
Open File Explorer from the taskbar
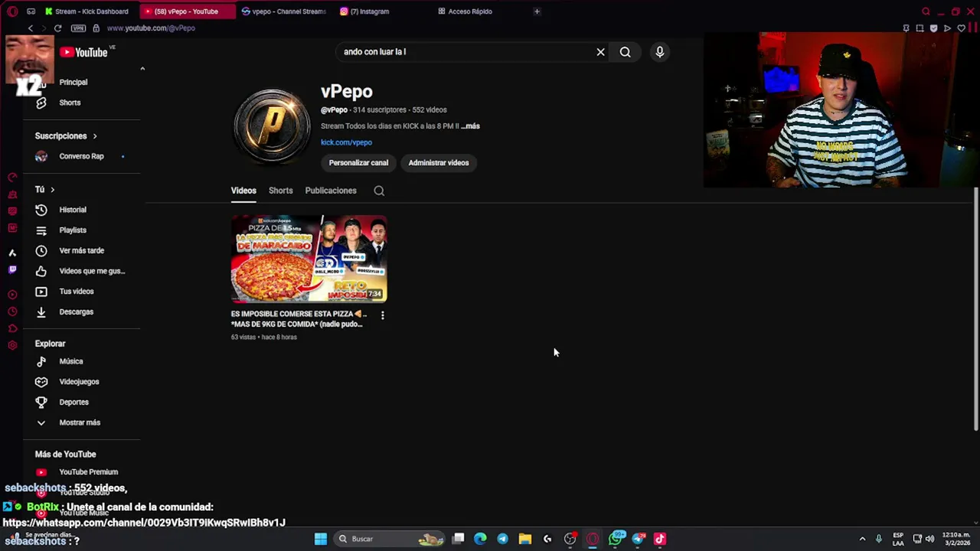point(524,539)
